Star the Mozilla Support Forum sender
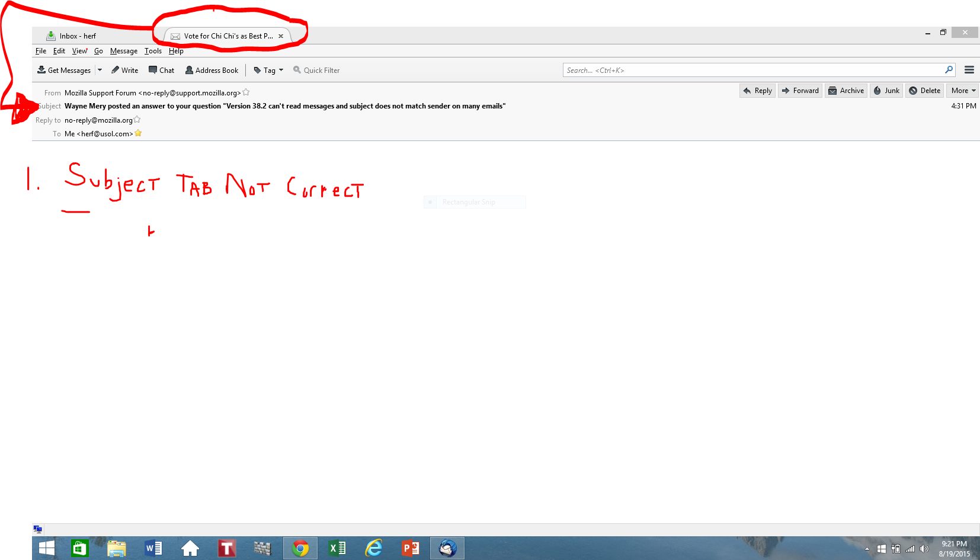The height and width of the screenshot is (560, 980). pyautogui.click(x=246, y=92)
